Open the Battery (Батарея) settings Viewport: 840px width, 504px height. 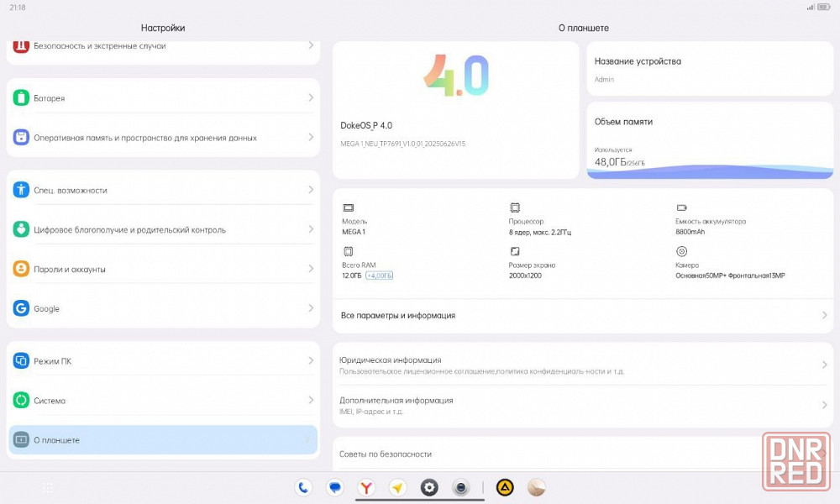coord(163,98)
